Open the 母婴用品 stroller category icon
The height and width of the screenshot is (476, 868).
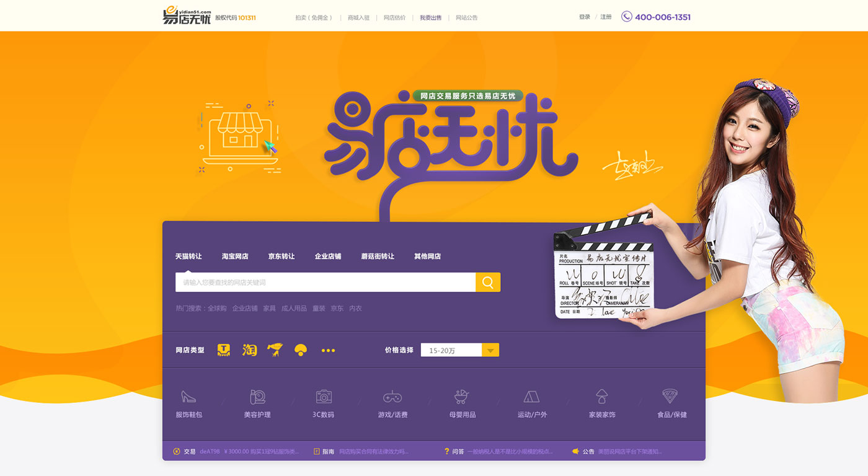tap(462, 397)
